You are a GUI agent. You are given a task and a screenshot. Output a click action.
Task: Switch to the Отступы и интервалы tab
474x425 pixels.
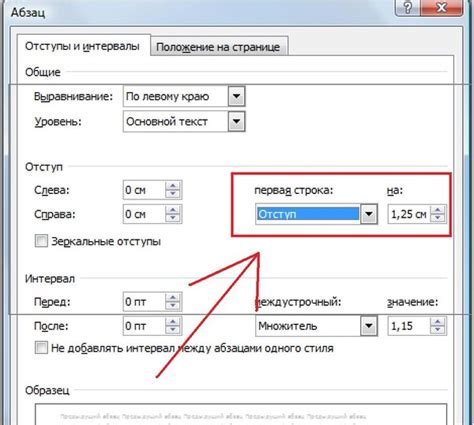(82, 46)
